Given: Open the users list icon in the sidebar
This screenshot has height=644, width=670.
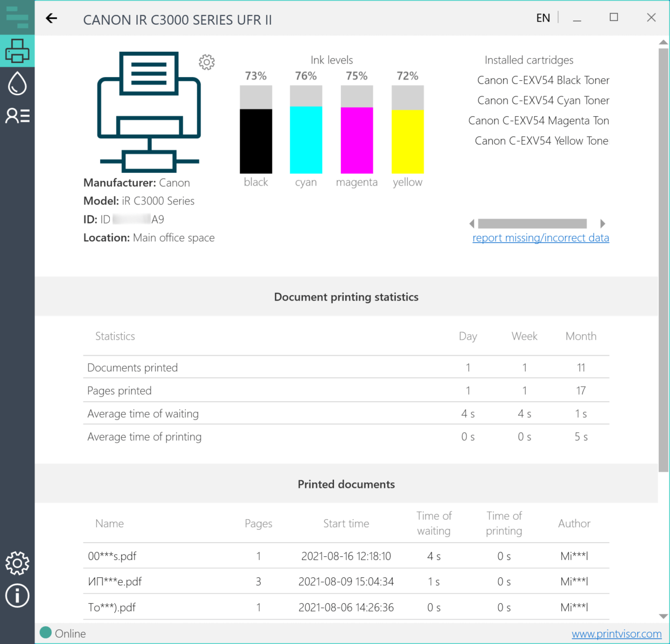Looking at the screenshot, I should pyautogui.click(x=17, y=116).
